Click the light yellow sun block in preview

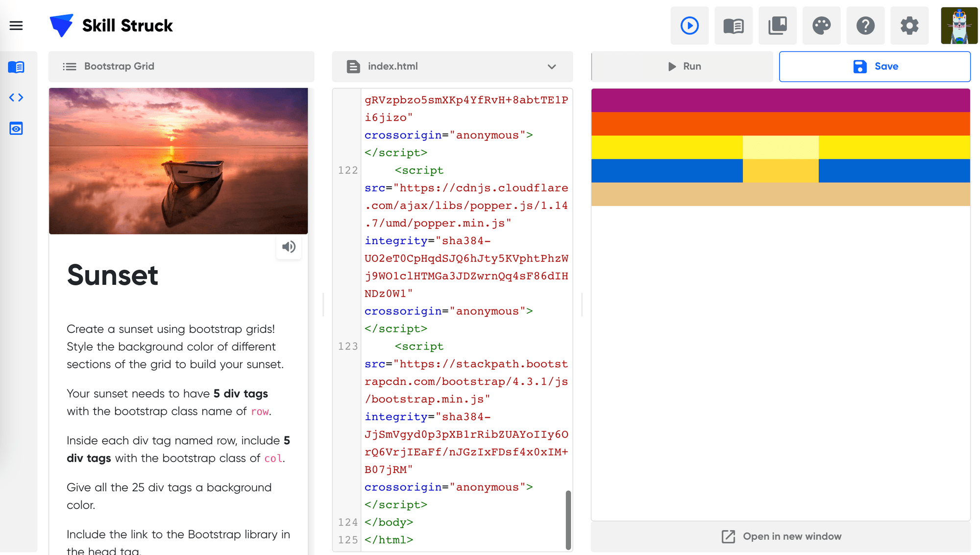click(x=781, y=147)
